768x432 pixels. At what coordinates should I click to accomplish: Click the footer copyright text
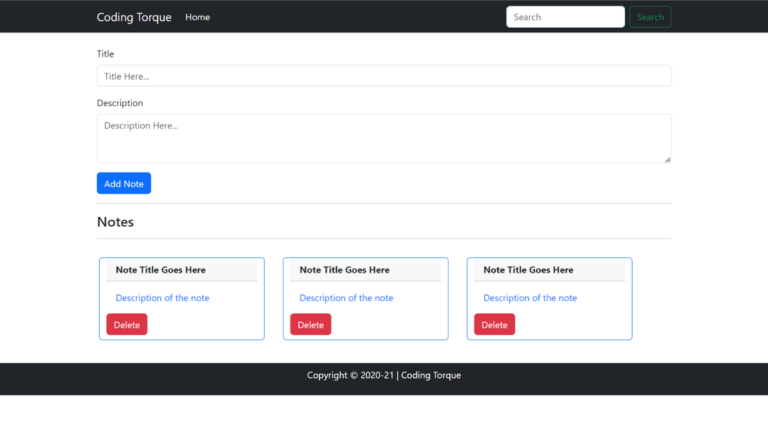[x=384, y=376]
